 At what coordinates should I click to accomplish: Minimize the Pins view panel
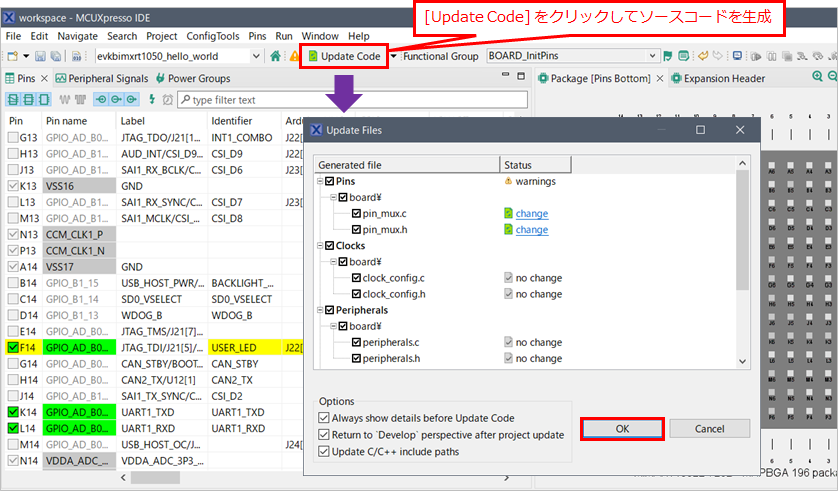point(506,75)
